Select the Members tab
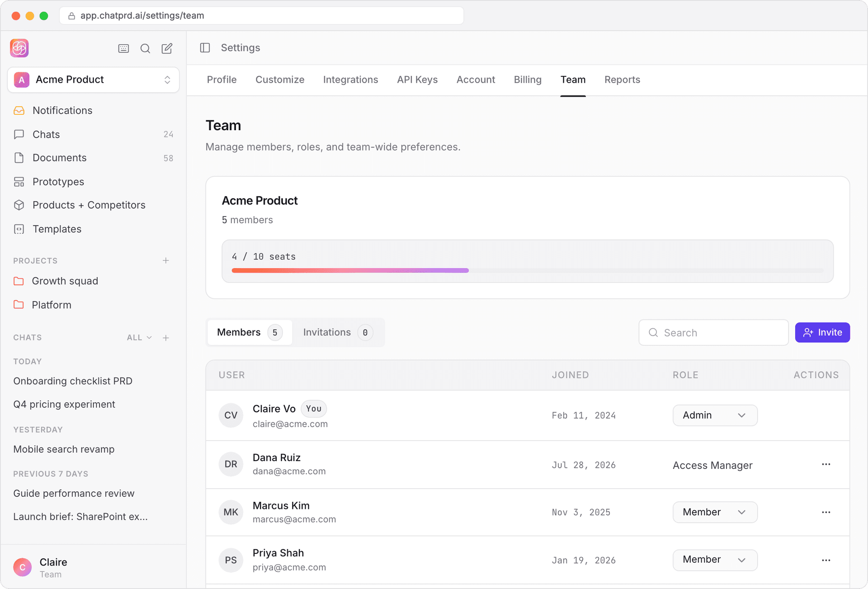This screenshot has width=868, height=589. tap(250, 333)
